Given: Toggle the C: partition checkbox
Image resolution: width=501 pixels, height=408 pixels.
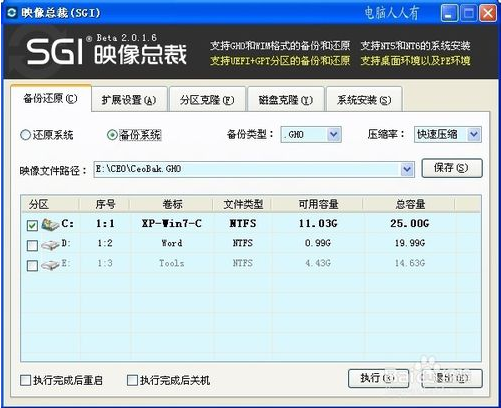Looking at the screenshot, I should tap(32, 226).
